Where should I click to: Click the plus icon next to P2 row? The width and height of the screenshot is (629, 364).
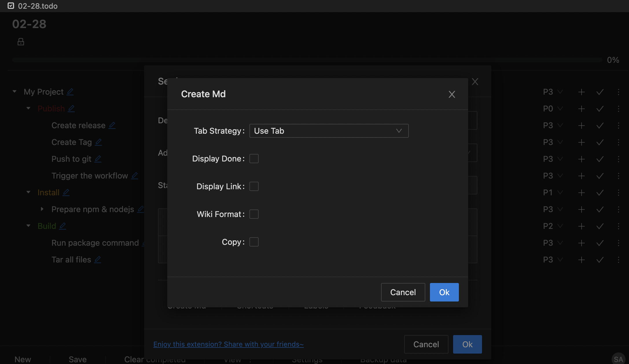tap(581, 225)
